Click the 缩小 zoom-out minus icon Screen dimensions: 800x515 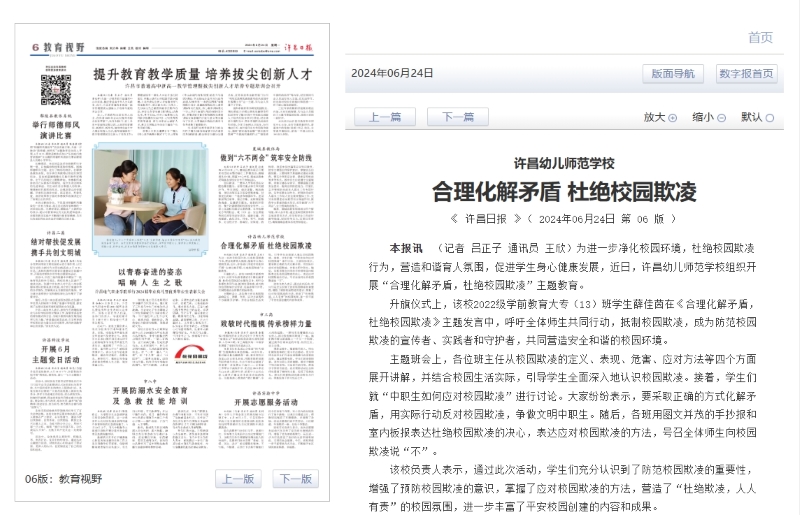coord(723,118)
